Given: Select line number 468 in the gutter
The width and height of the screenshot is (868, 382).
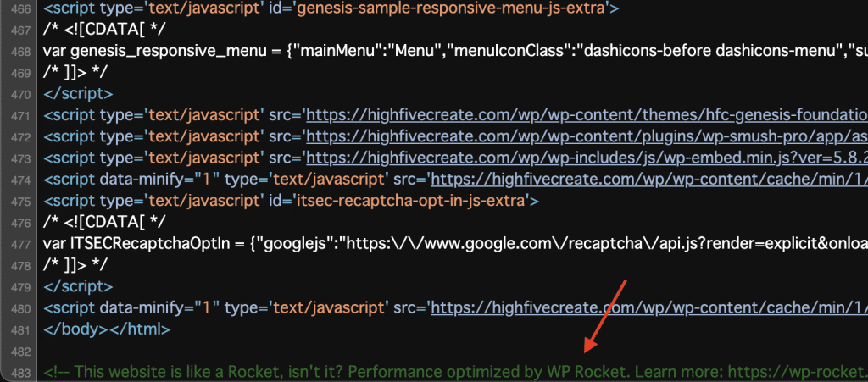Looking at the screenshot, I should [x=20, y=52].
